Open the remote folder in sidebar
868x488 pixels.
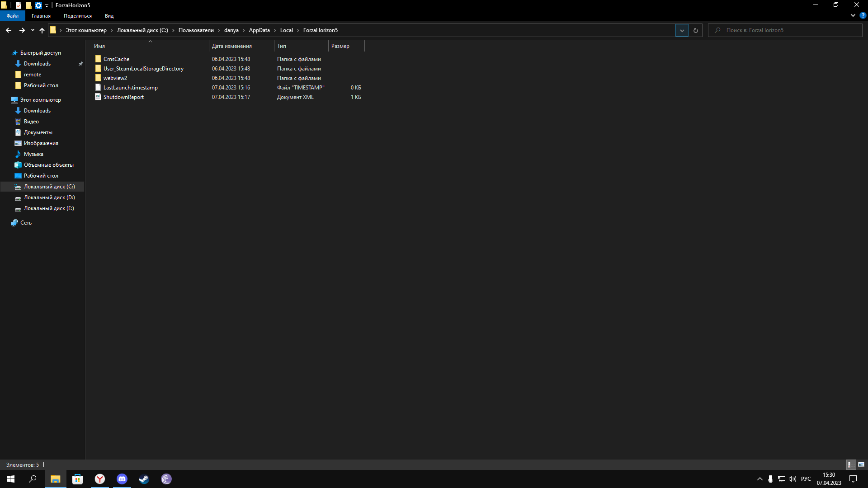33,75
